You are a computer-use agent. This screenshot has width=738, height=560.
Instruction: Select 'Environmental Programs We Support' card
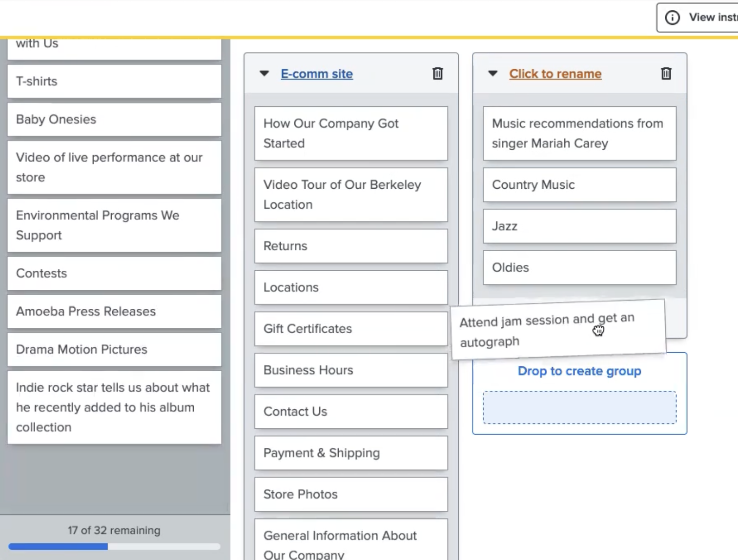click(114, 225)
